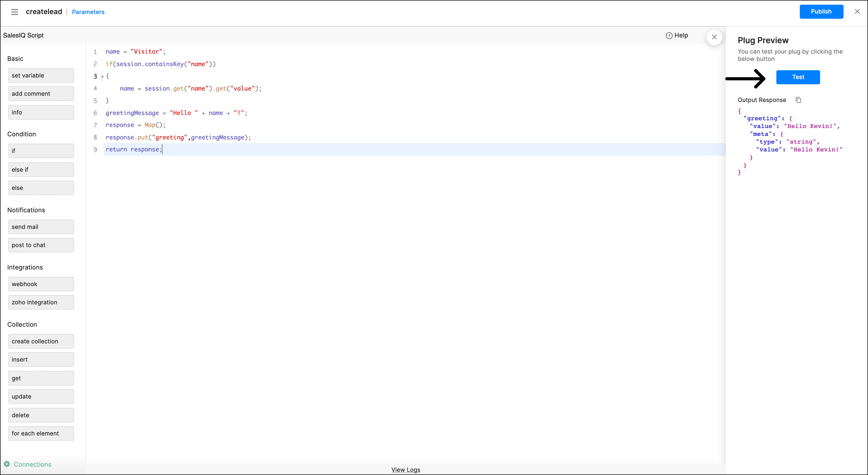Click the session.get("name") code line
This screenshot has height=475, width=868.
click(x=191, y=88)
